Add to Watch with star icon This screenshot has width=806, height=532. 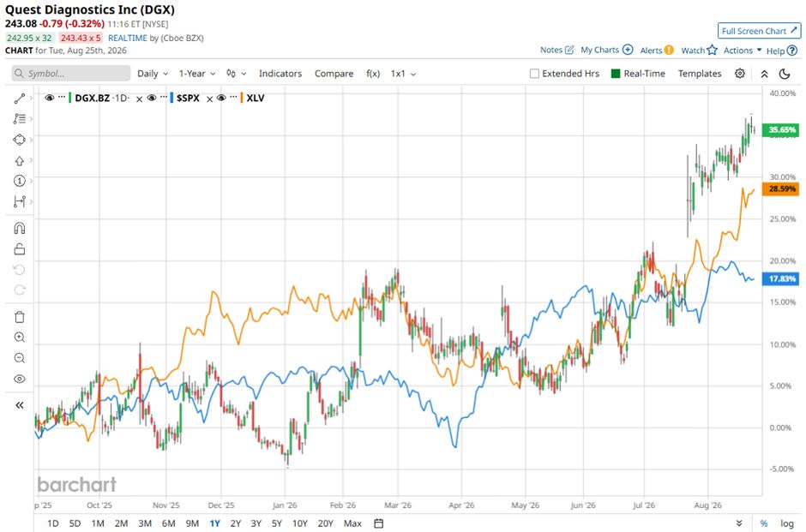[x=699, y=50]
